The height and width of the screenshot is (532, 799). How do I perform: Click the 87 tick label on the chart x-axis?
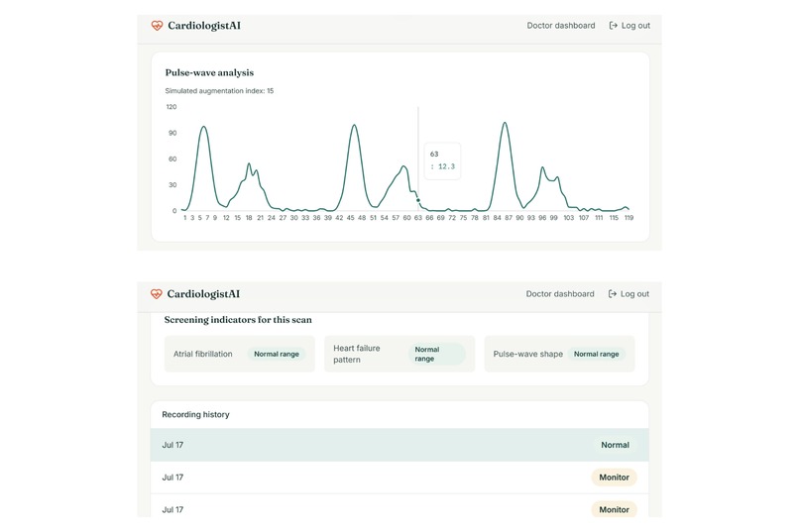(508, 217)
